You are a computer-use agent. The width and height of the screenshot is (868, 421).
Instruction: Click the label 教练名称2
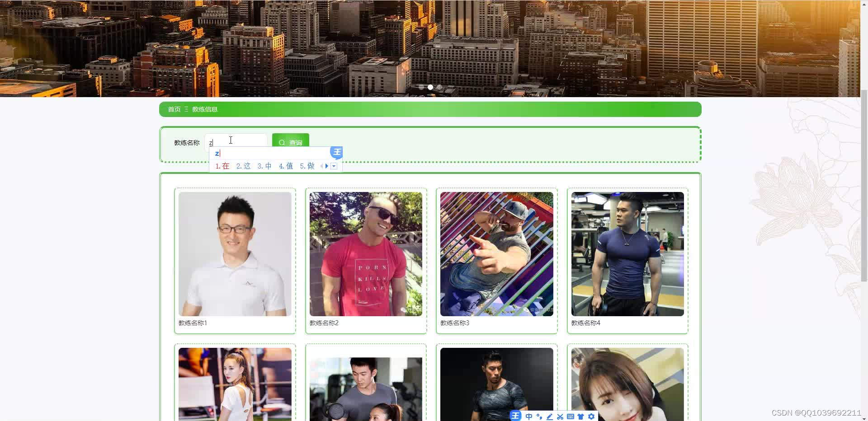(324, 323)
